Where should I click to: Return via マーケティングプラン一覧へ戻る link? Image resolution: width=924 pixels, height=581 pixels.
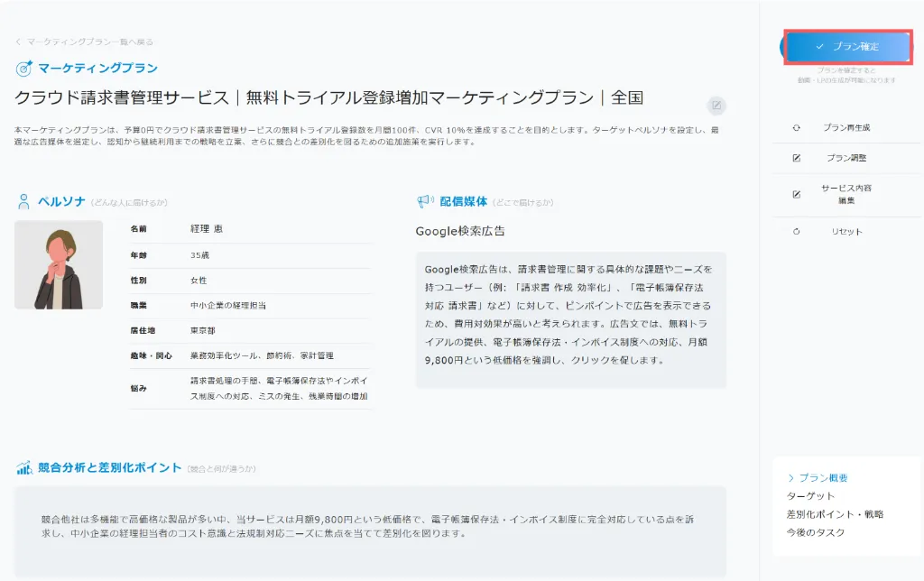click(89, 41)
